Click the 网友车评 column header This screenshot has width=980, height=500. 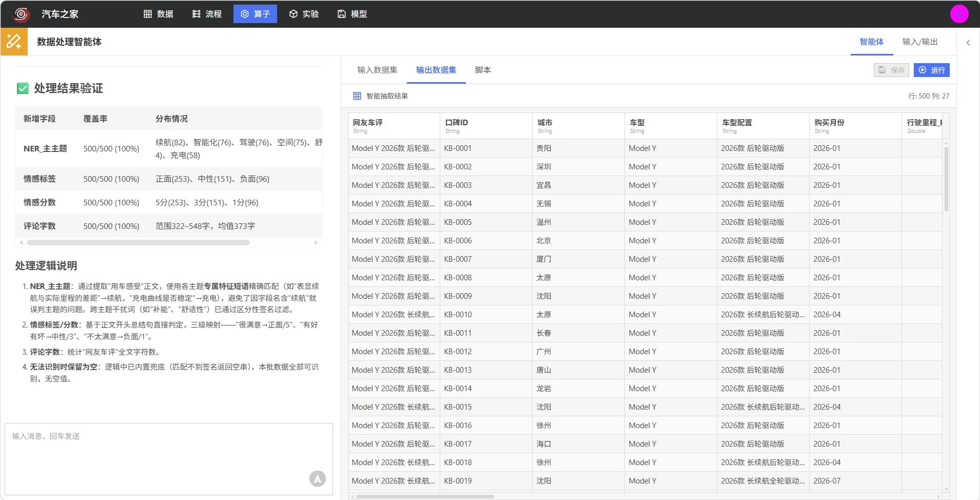[x=394, y=126]
